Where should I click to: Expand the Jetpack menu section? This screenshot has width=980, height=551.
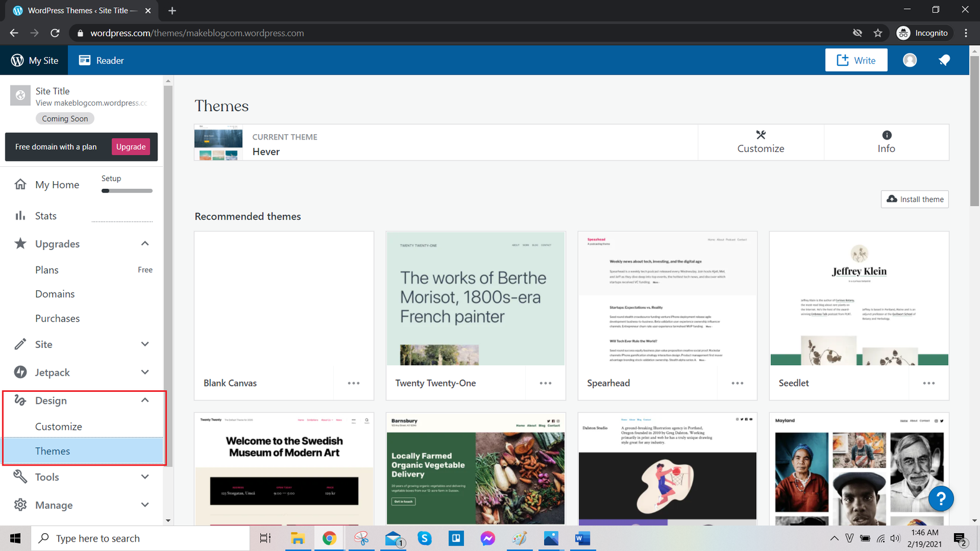pyautogui.click(x=145, y=372)
